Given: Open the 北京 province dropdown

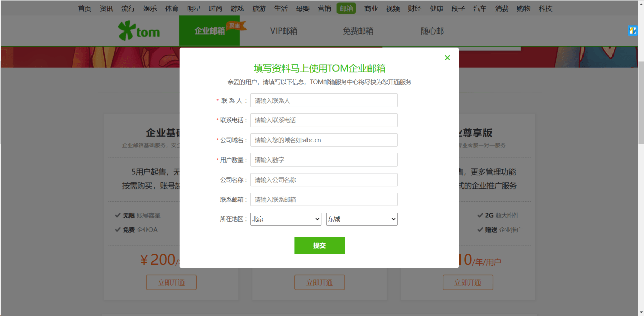Looking at the screenshot, I should (x=285, y=219).
